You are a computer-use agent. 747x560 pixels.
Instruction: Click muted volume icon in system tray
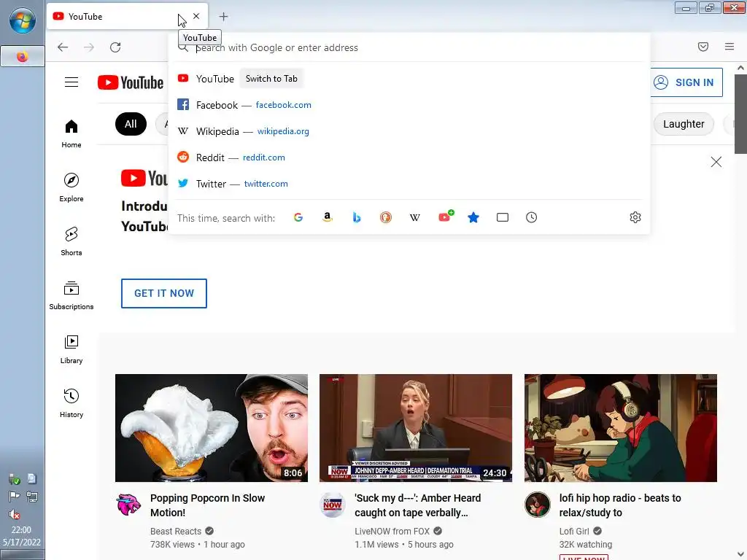(x=15, y=514)
